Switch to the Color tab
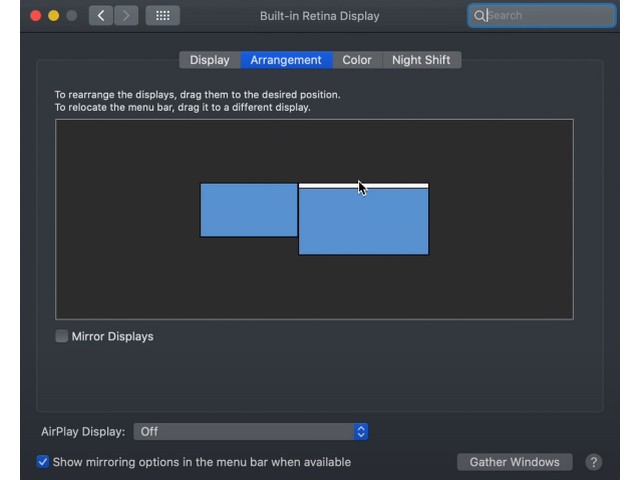 (x=356, y=60)
